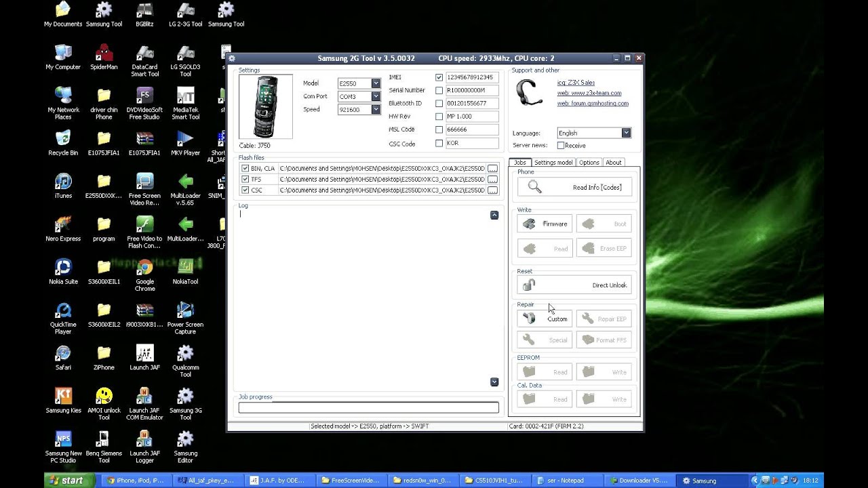Click the E2550 phone preview image

pyautogui.click(x=266, y=106)
